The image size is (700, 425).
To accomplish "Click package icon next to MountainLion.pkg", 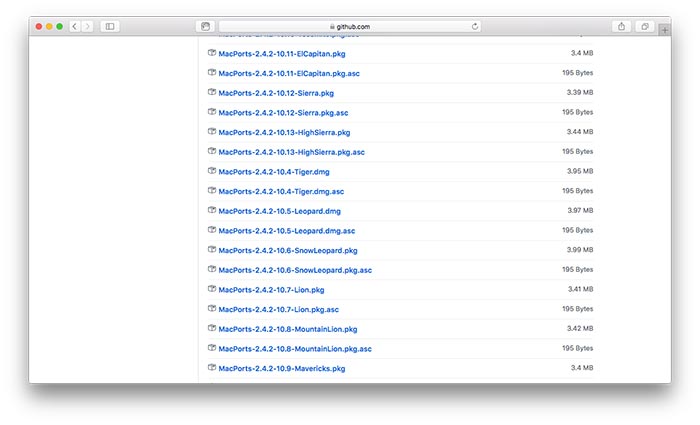I will coord(212,328).
